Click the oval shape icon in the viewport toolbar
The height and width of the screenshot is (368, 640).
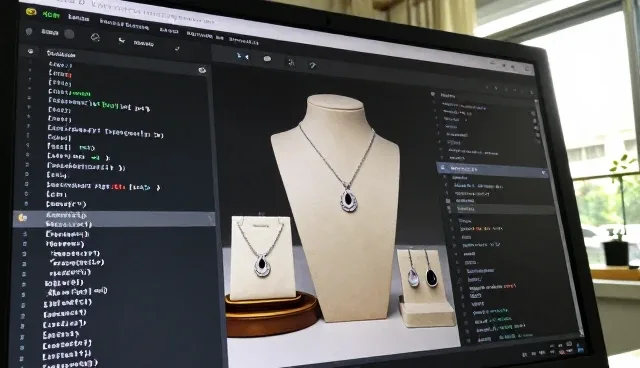267,59
